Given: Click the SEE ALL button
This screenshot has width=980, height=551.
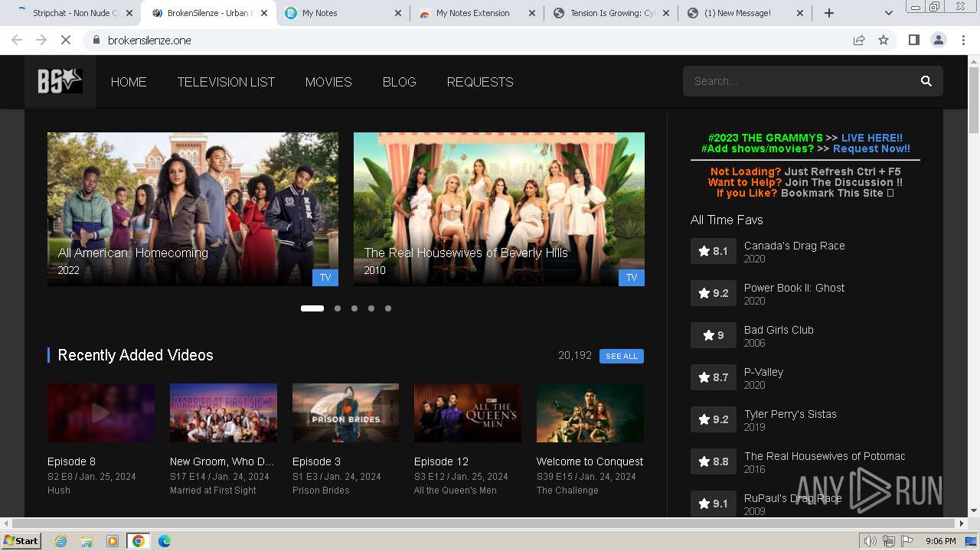Looking at the screenshot, I should tap(622, 356).
